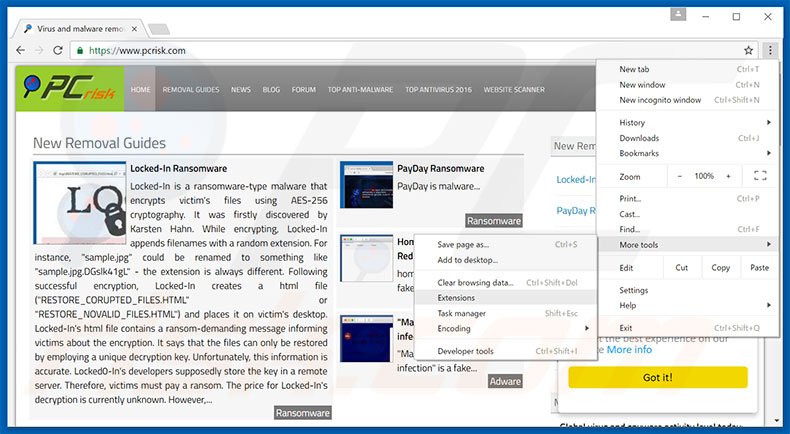Increase zoom with the plus button
This screenshot has height=434, width=790.
coord(728,176)
